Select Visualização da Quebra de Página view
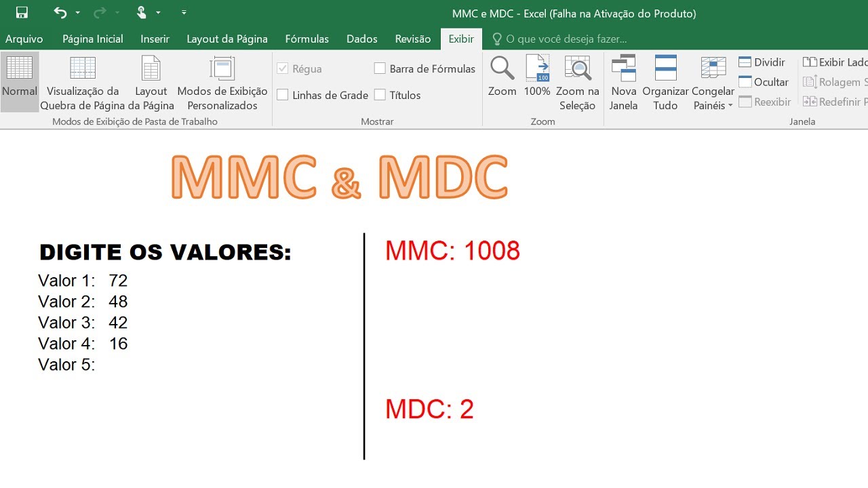The image size is (868, 488). tap(83, 83)
